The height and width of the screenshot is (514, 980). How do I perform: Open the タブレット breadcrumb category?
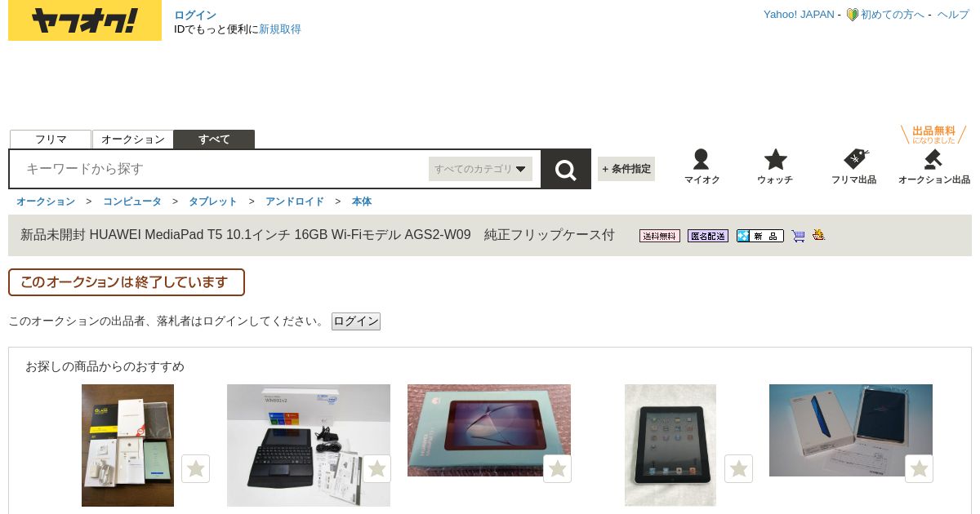(212, 202)
